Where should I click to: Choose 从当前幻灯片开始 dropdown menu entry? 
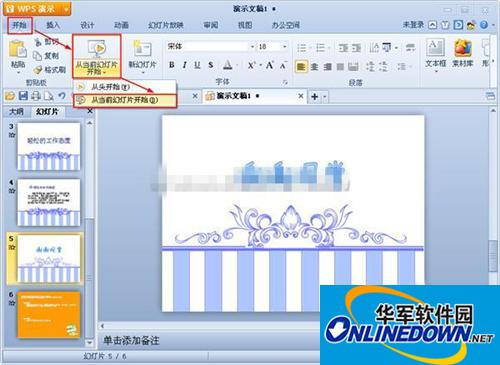[125, 100]
